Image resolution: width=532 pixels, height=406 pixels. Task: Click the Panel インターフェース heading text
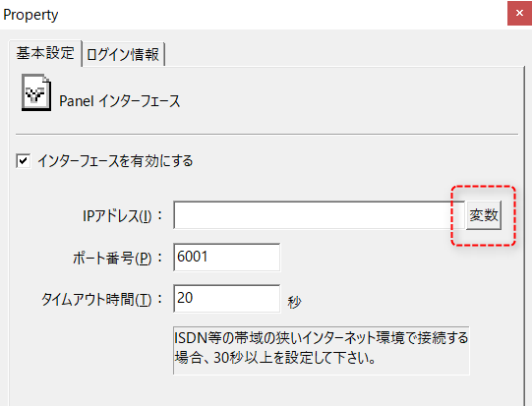(x=119, y=101)
